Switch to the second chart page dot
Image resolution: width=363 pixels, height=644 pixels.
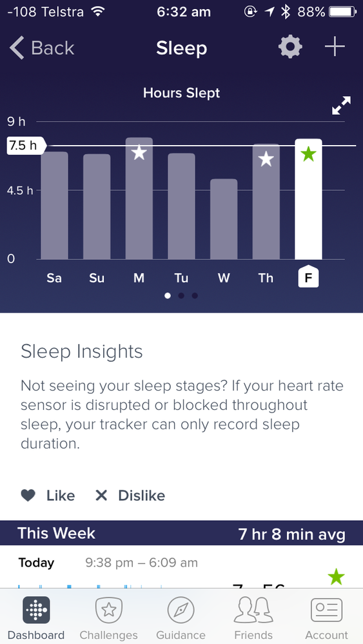[181, 296]
